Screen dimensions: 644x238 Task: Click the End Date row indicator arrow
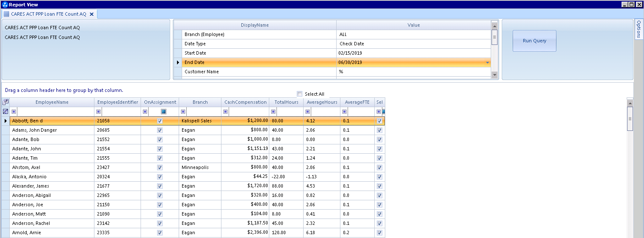(178, 63)
